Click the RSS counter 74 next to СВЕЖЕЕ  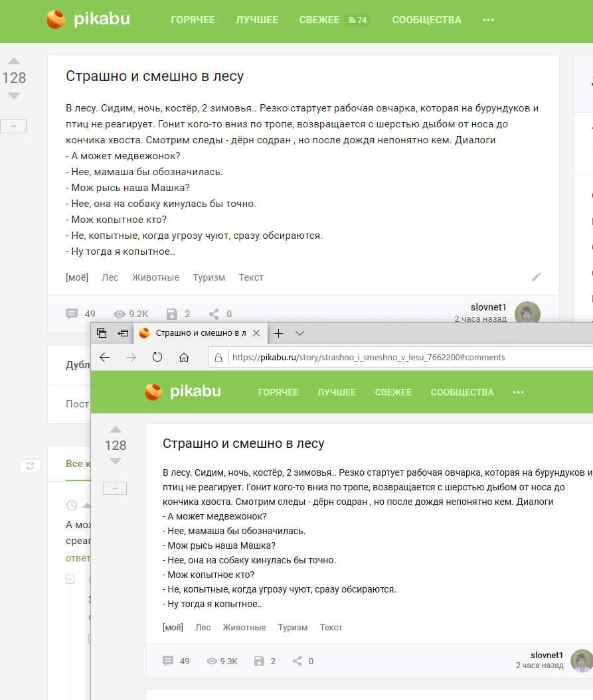(x=358, y=20)
